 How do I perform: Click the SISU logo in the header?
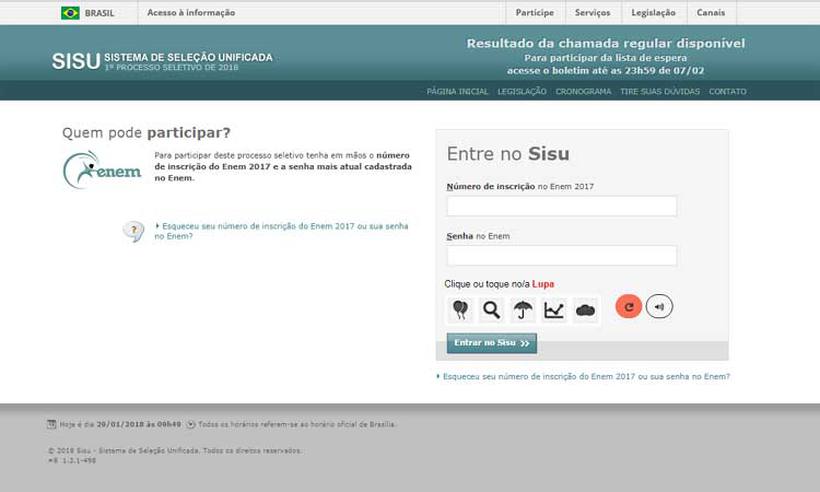76,60
